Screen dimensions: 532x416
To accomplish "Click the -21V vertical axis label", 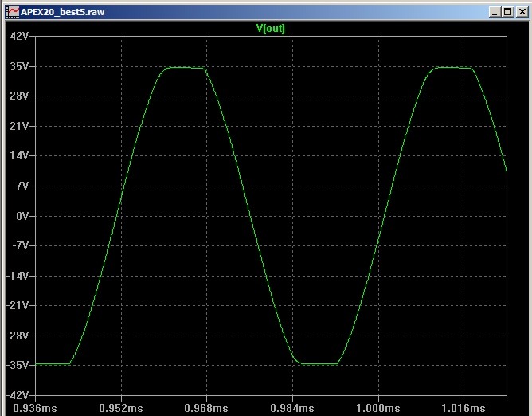I will [18, 306].
